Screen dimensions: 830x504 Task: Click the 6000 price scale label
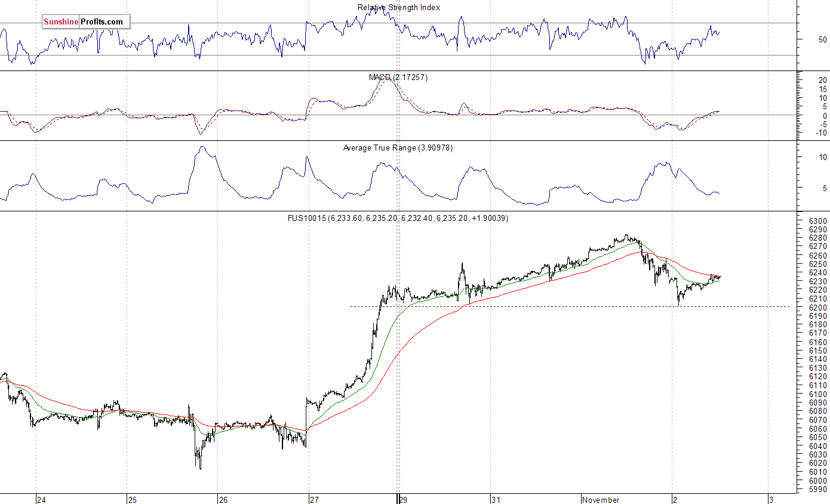pos(817,480)
